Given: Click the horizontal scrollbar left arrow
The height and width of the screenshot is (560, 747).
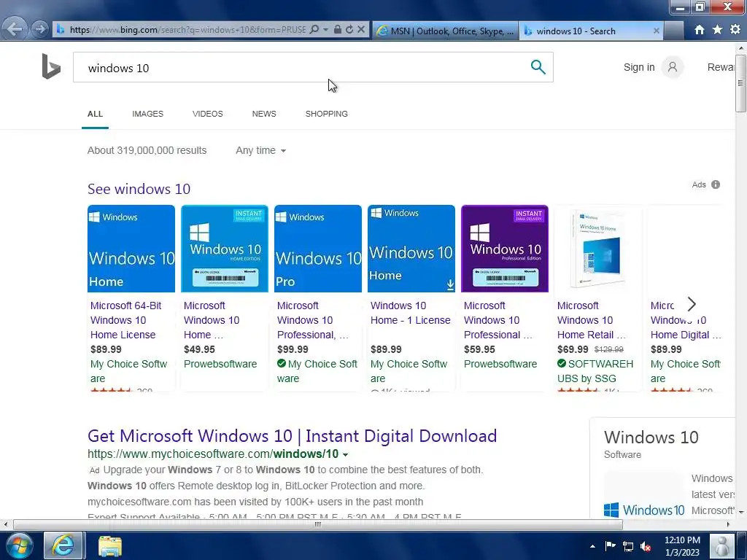Looking at the screenshot, I should pyautogui.click(x=6, y=524).
